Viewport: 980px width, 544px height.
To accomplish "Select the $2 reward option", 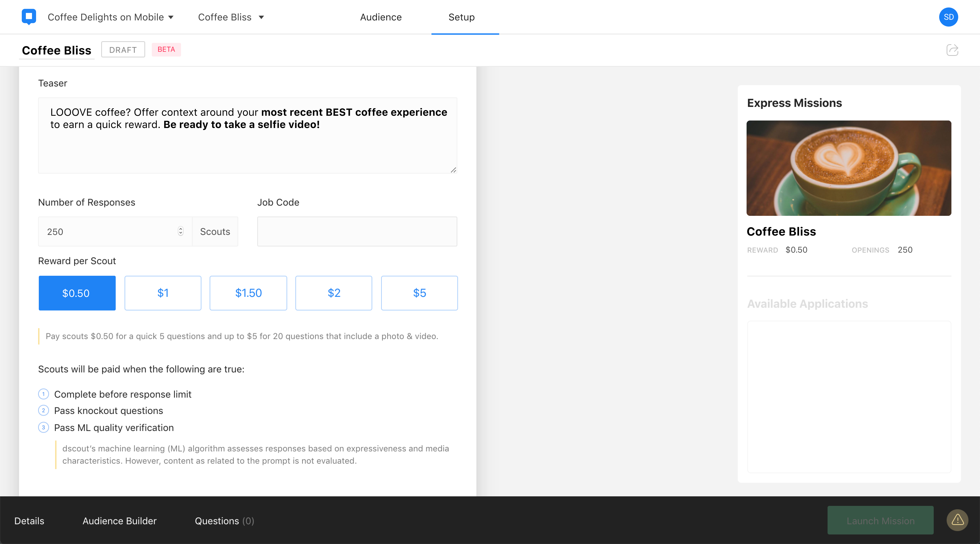I will pyautogui.click(x=334, y=293).
